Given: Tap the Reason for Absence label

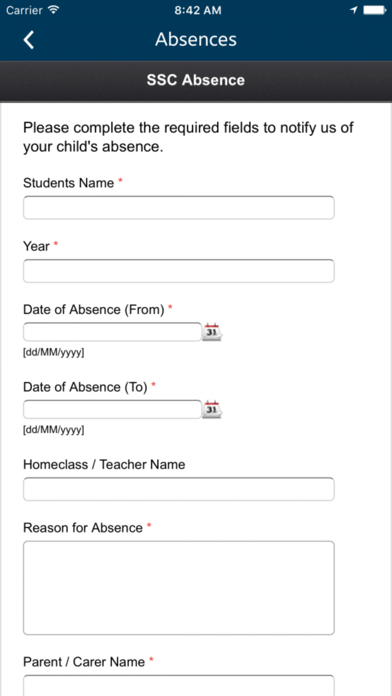Looking at the screenshot, I should tap(83, 528).
